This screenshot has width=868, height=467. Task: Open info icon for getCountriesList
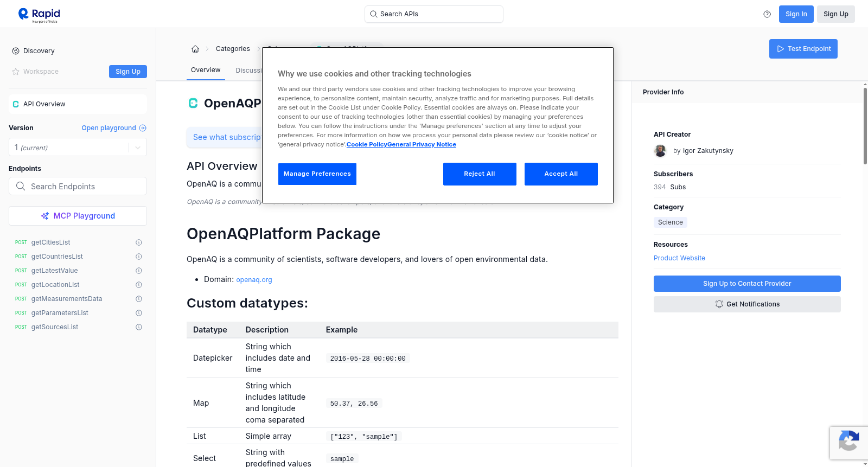(x=139, y=257)
